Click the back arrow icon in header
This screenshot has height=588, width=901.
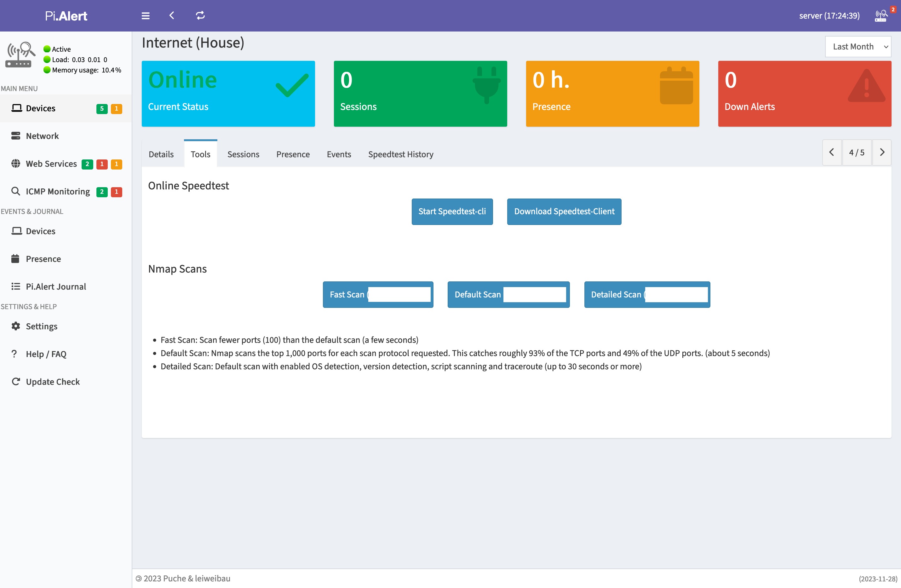click(171, 15)
